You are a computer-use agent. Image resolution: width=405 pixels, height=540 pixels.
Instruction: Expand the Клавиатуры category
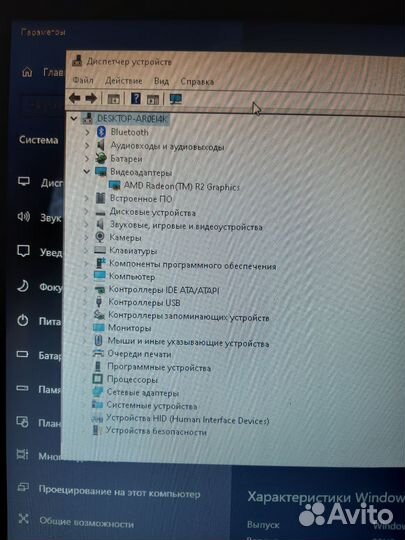coord(86,250)
